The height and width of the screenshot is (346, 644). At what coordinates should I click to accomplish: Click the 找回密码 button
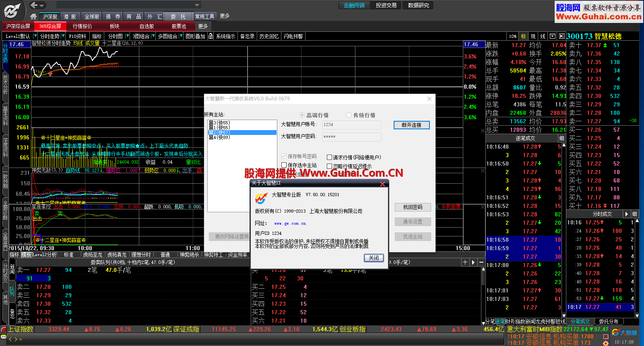pos(413,207)
